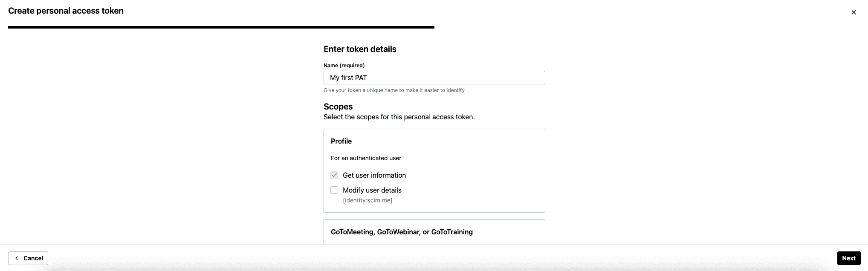Click the "Get user information" label text
This screenshot has height=271, width=868.
pos(374,175)
